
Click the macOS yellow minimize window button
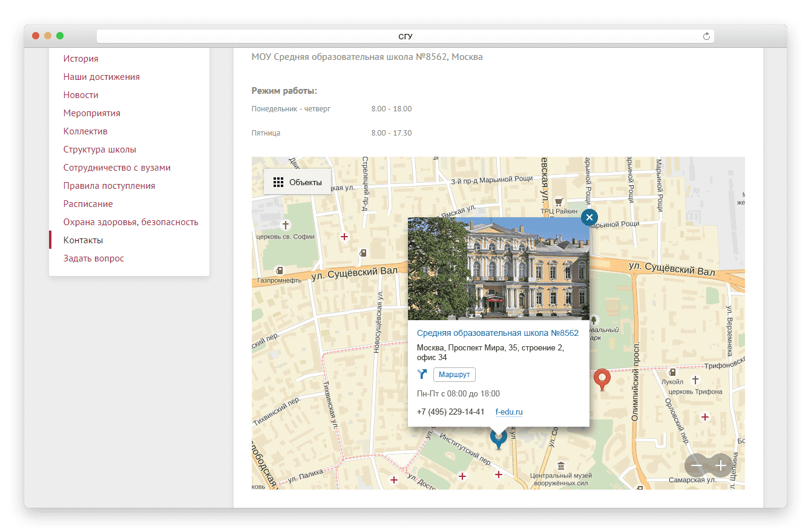click(48, 36)
